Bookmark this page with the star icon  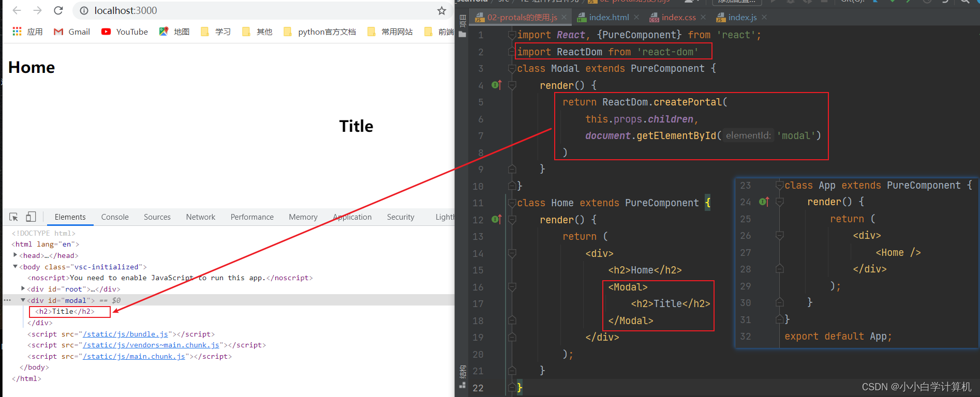coord(441,10)
